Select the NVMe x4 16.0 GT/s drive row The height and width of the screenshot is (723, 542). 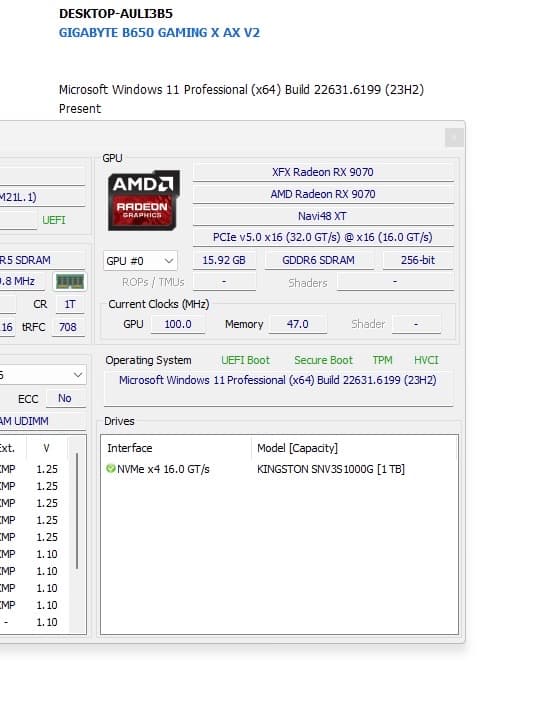(279, 469)
